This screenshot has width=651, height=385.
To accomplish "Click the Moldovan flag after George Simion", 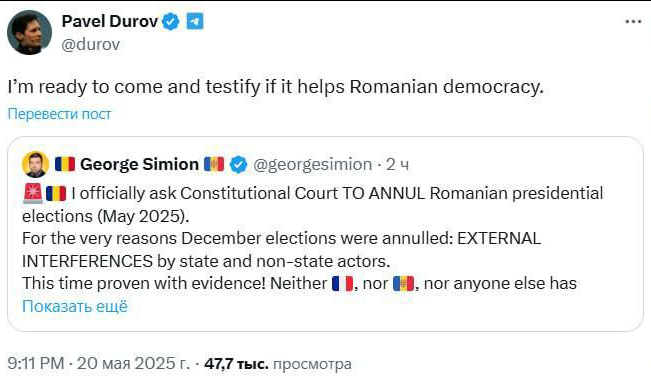I will [214, 164].
